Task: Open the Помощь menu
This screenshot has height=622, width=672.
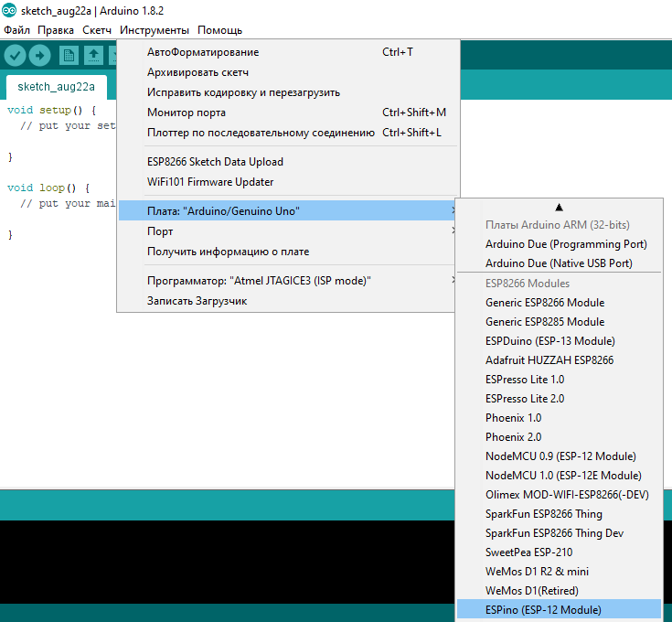Action: 219,30
